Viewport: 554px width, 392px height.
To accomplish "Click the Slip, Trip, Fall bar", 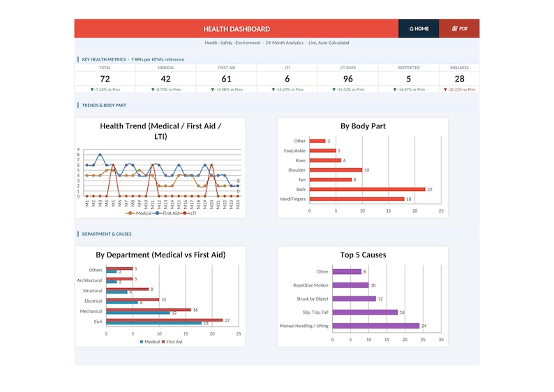I will coord(365,312).
